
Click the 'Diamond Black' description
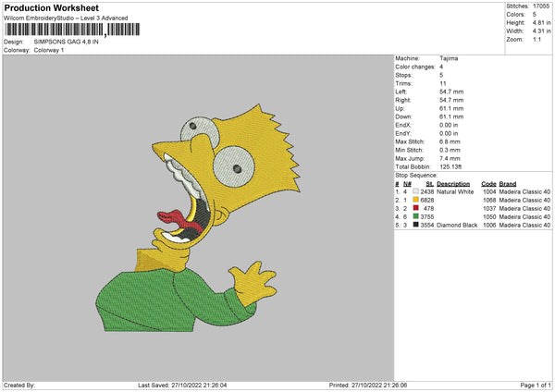tap(457, 225)
